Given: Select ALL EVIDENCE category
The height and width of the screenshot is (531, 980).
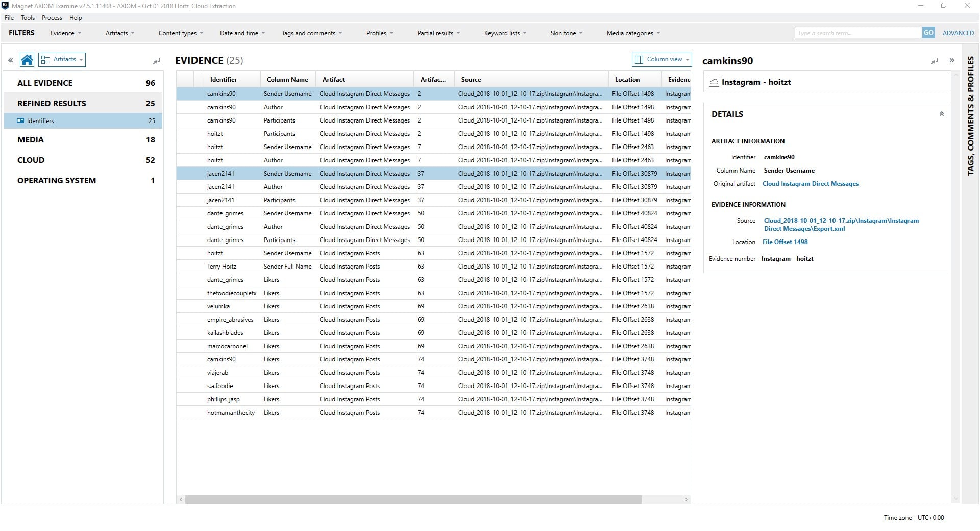Looking at the screenshot, I should (83, 83).
